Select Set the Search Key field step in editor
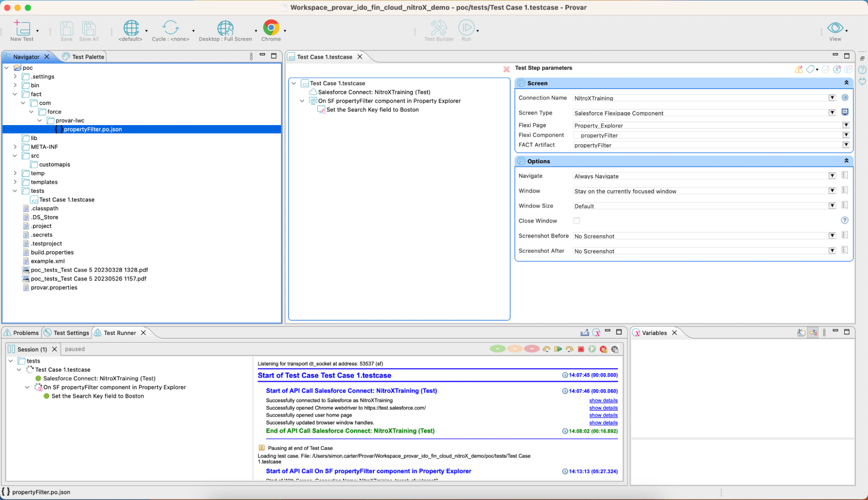 [373, 109]
